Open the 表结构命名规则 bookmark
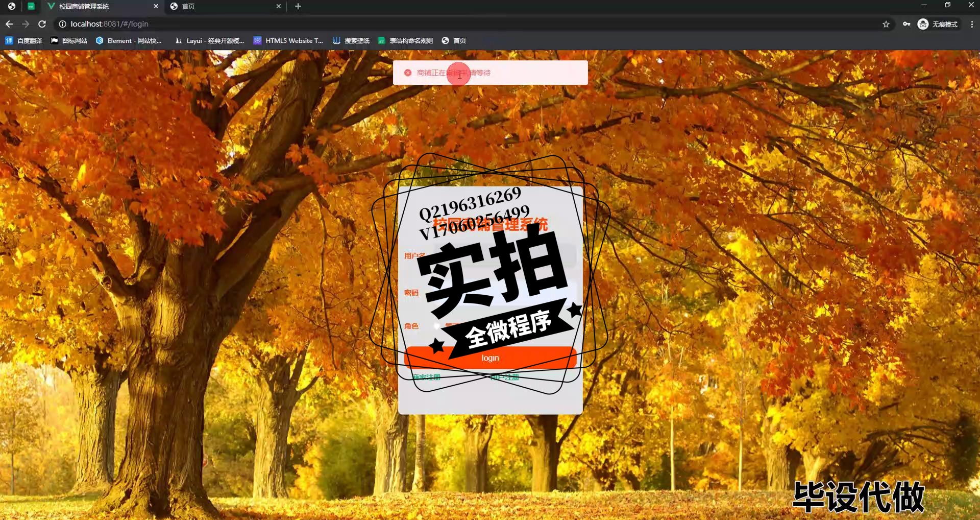The width and height of the screenshot is (980, 520). tap(405, 40)
